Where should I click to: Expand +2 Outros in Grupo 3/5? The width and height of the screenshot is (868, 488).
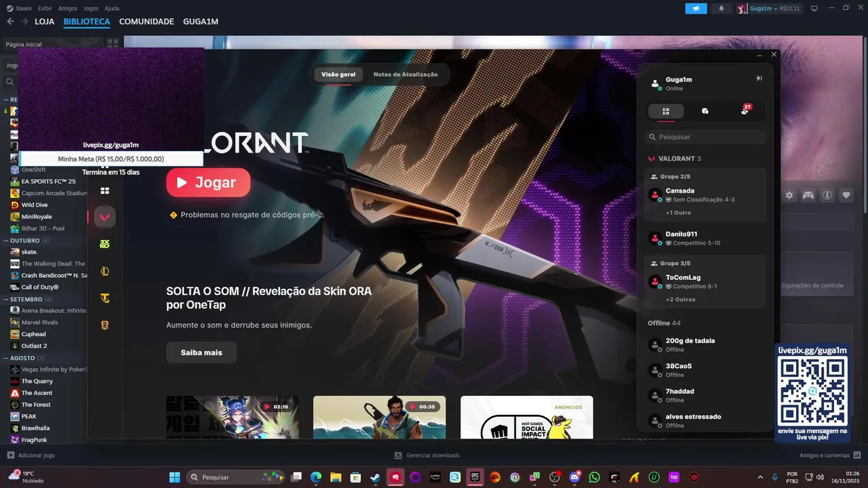coord(680,300)
